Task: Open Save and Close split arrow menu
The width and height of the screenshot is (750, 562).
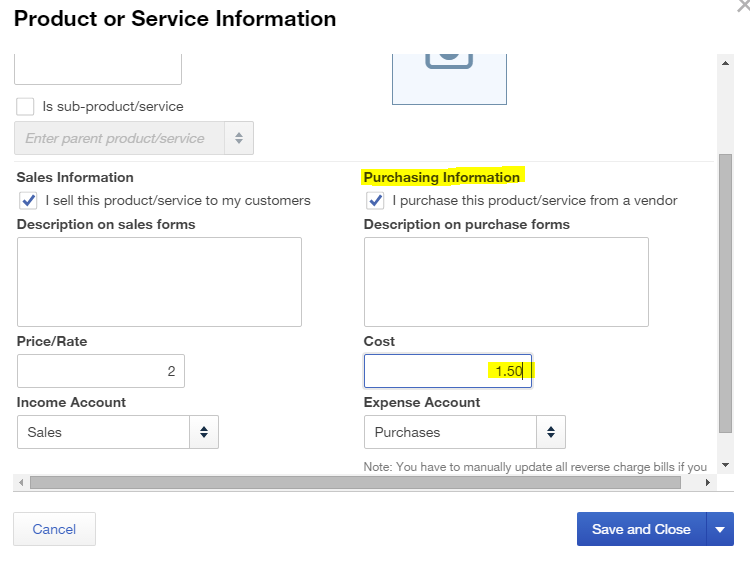Action: click(720, 529)
